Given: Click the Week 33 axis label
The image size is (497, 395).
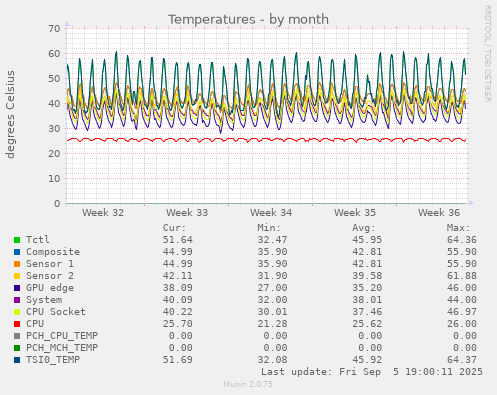Looking at the screenshot, I should coord(187,212).
